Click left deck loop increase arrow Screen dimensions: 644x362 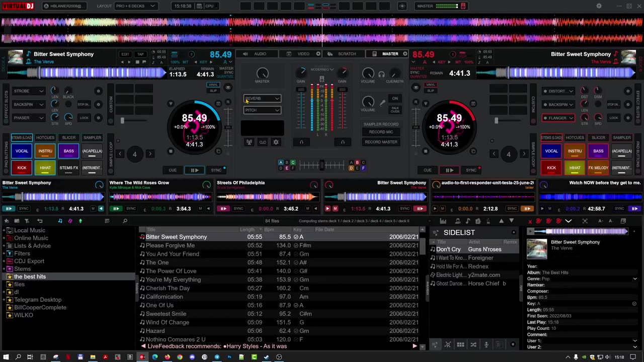pyautogui.click(x=149, y=154)
